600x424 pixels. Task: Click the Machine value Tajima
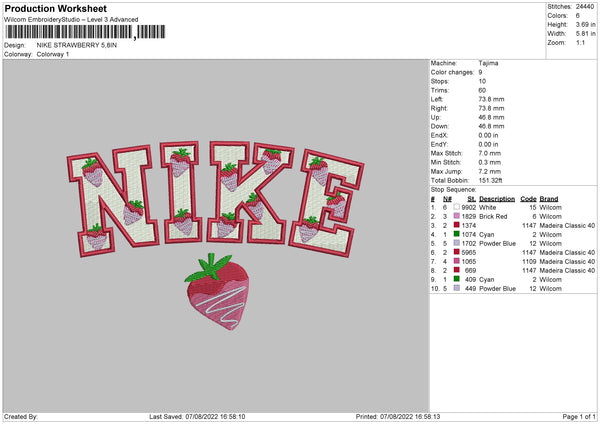click(488, 63)
